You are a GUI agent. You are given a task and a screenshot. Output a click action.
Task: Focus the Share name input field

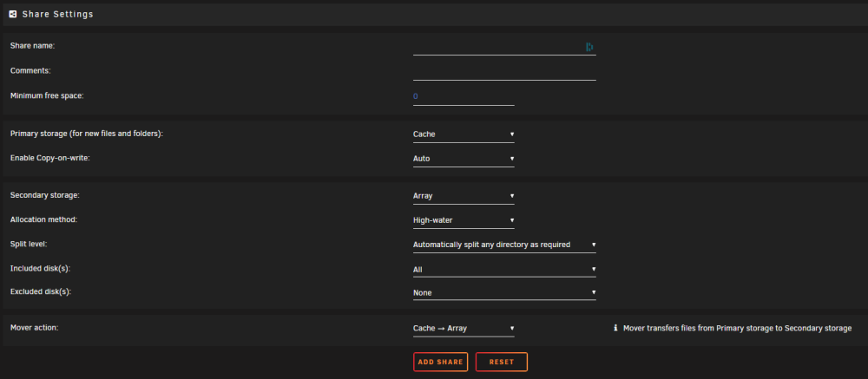click(x=504, y=47)
